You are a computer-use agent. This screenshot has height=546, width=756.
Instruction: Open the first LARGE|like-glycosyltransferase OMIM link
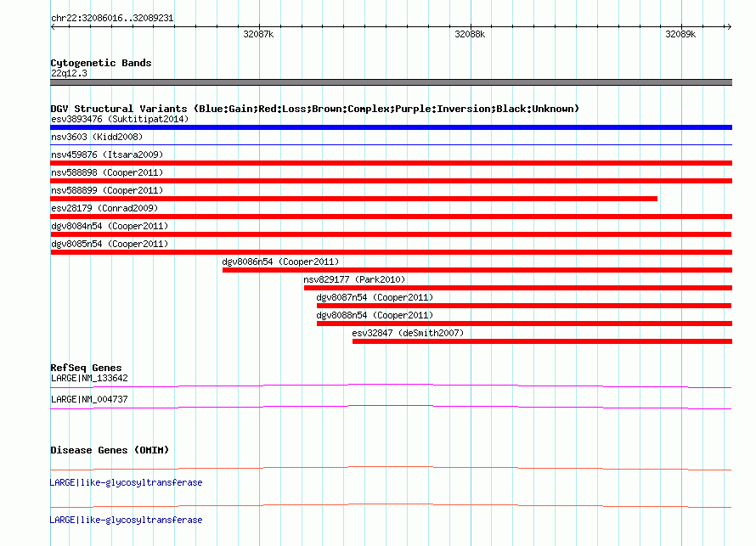[x=126, y=482]
